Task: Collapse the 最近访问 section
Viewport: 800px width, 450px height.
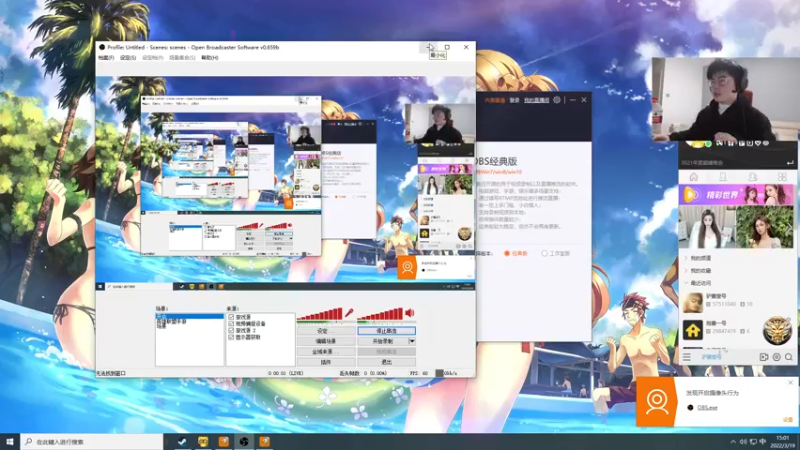Action: click(x=686, y=283)
